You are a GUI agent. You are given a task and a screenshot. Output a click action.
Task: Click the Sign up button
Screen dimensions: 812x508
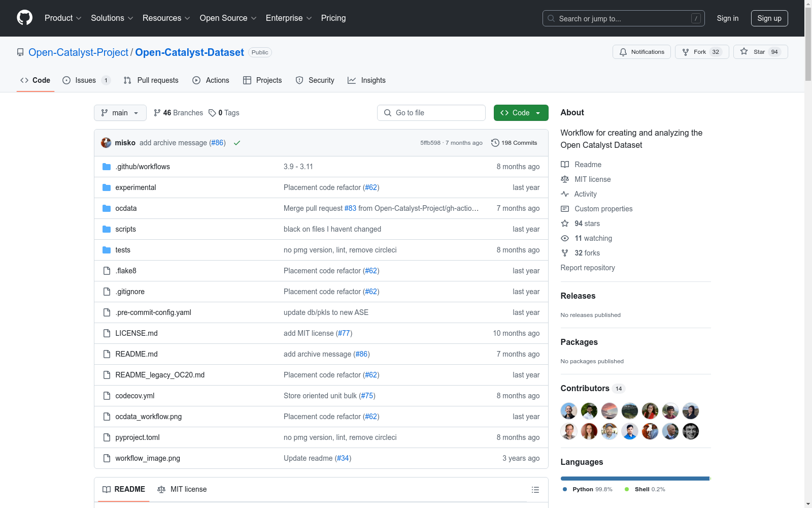point(769,18)
